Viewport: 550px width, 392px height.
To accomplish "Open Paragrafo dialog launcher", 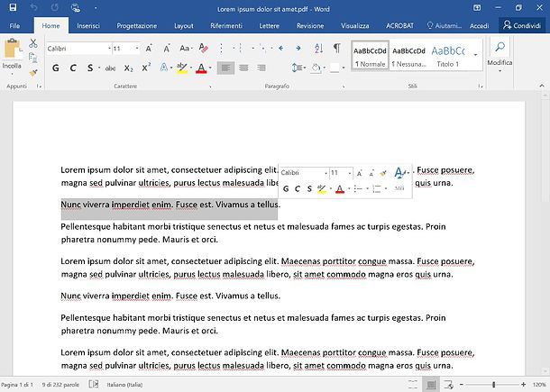I will (344, 87).
